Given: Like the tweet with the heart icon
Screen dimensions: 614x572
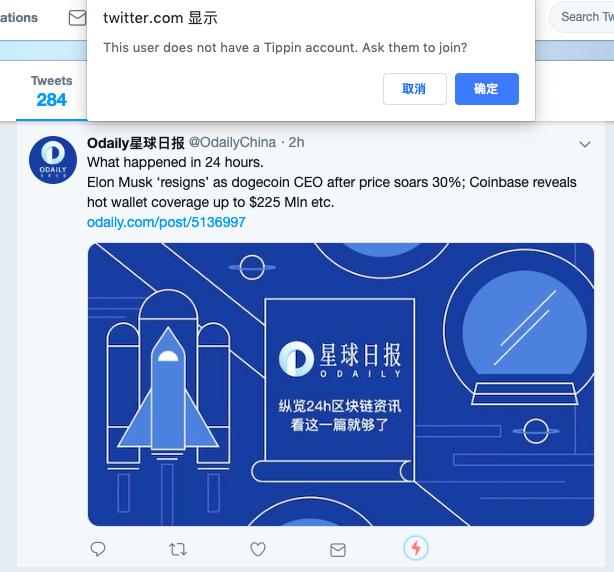Looking at the screenshot, I should point(258,549).
